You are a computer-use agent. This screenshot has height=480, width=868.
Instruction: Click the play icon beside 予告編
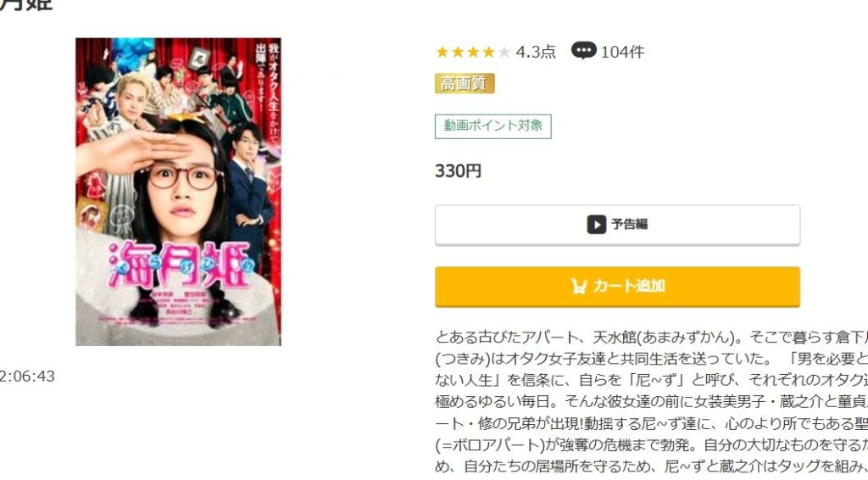coord(596,225)
